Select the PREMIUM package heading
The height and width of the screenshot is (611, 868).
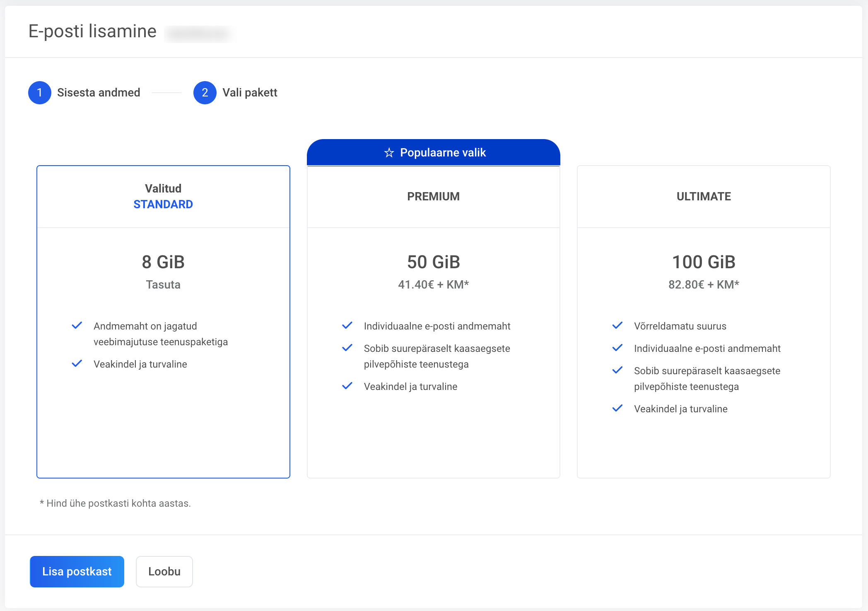coord(433,196)
